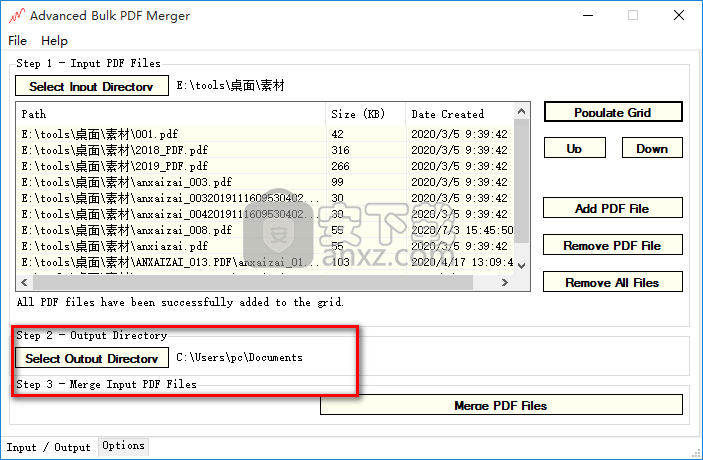Click Select Output Directory button
The width and height of the screenshot is (703, 460).
tap(92, 358)
